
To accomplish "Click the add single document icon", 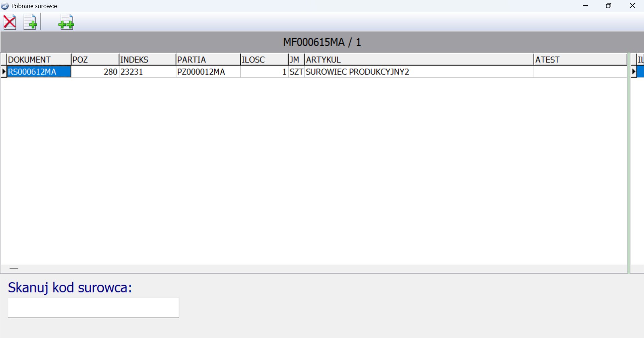I will click(x=30, y=22).
